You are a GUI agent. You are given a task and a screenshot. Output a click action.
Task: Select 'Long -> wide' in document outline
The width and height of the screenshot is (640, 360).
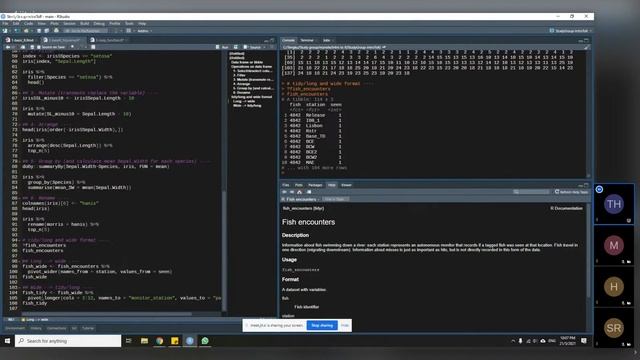(244, 101)
